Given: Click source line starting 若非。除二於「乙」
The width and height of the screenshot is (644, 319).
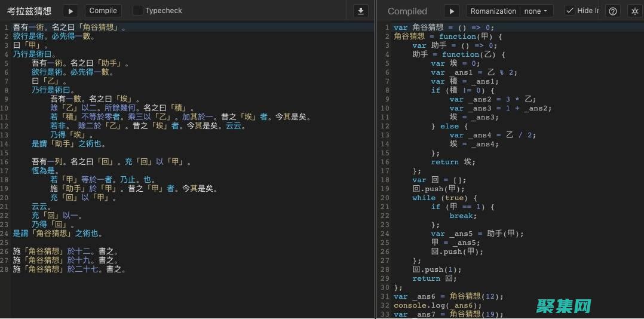Looking at the screenshot, I should pos(148,126).
